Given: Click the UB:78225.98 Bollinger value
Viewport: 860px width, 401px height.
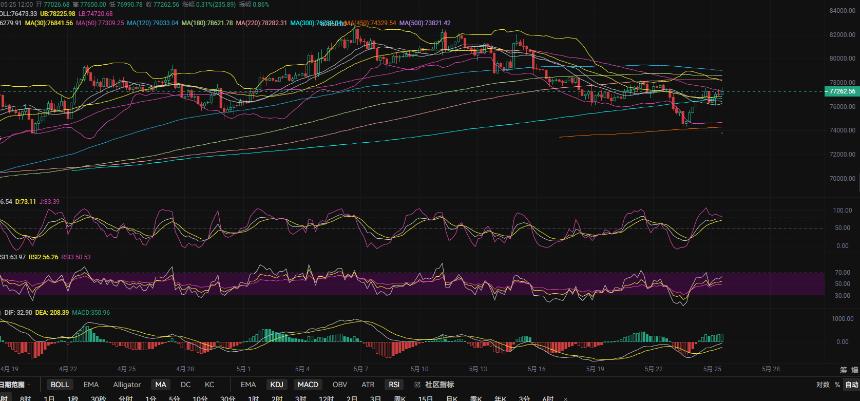Looking at the screenshot, I should (x=59, y=13).
